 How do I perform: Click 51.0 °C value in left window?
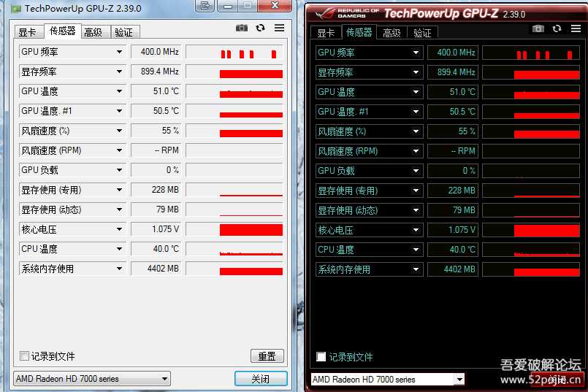(x=156, y=91)
